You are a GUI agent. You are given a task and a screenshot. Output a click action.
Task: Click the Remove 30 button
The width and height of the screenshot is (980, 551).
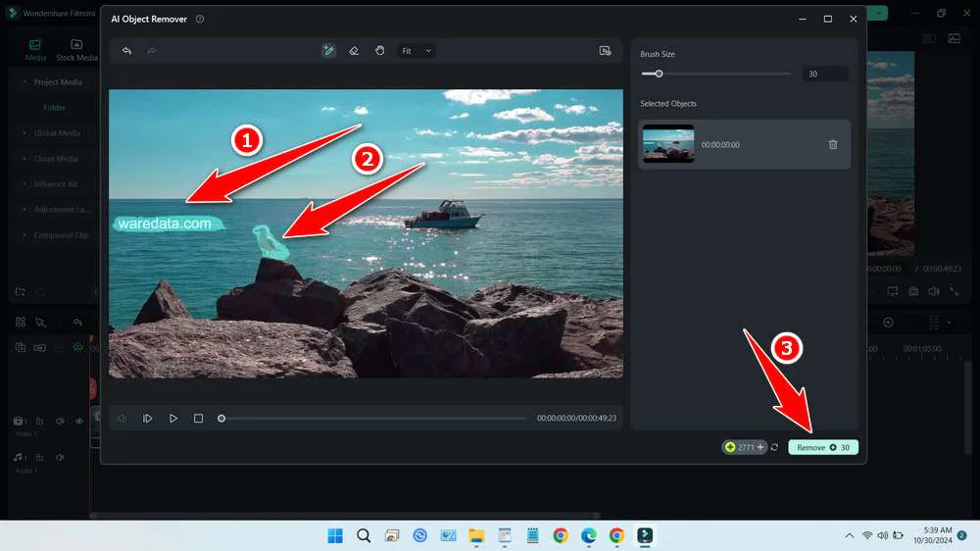(x=823, y=447)
